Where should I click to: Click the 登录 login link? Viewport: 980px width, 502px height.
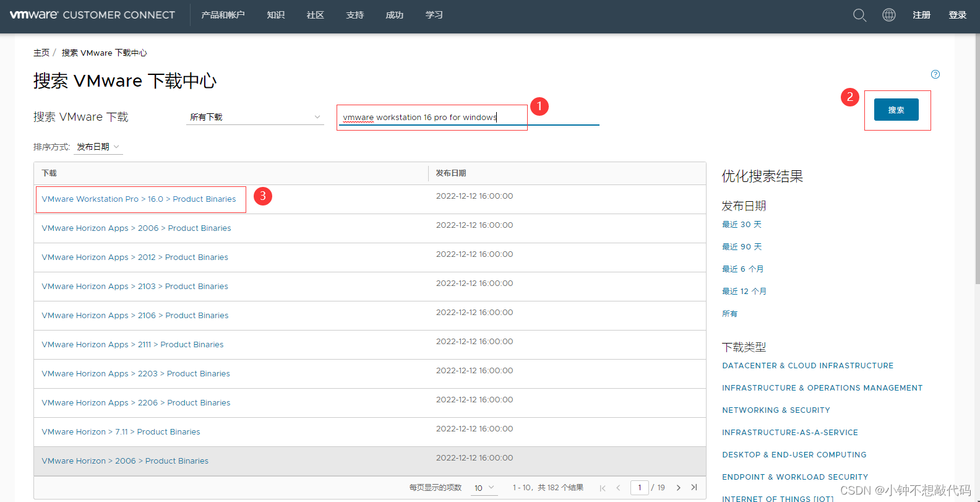(x=958, y=15)
